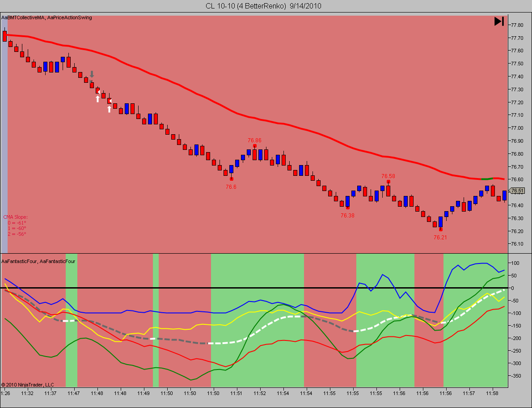
Task: Select the 76.6 swing low label
Action: 231,187
